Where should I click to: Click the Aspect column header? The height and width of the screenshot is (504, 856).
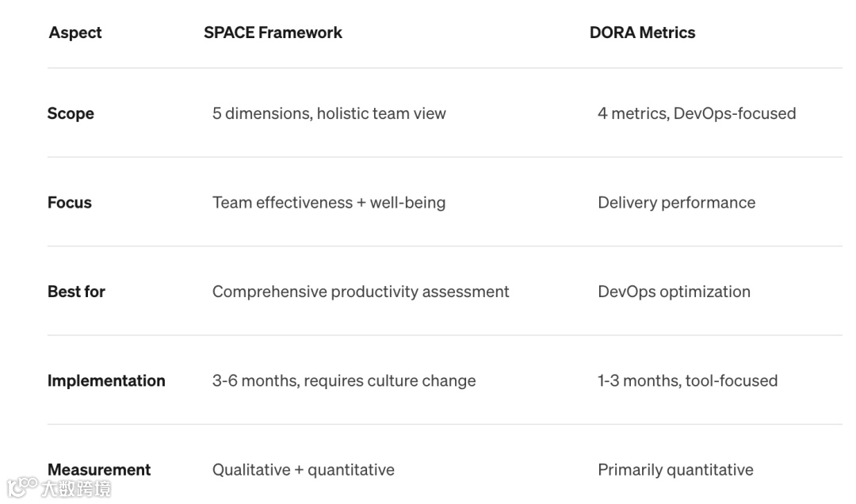(75, 32)
